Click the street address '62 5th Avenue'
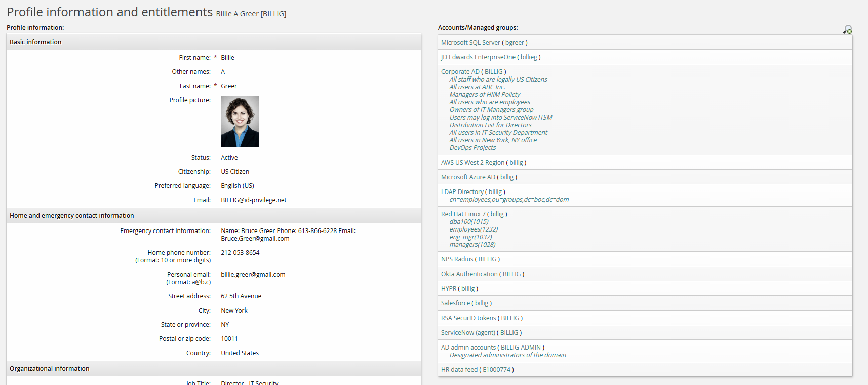 241,296
